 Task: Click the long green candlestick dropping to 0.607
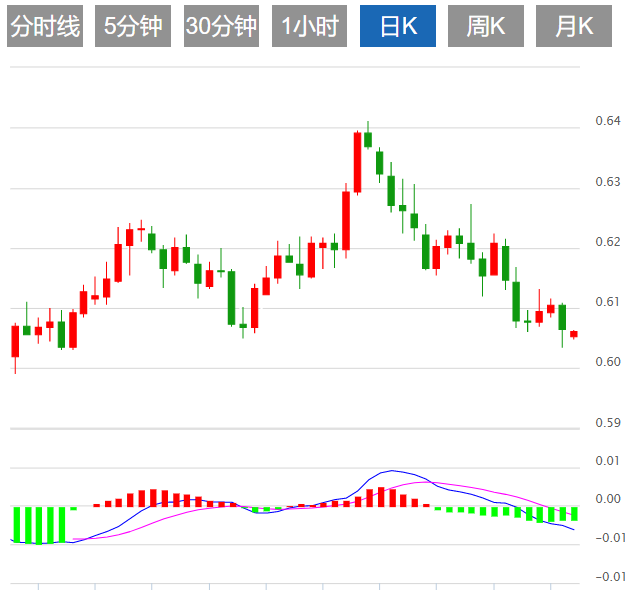pos(232,298)
